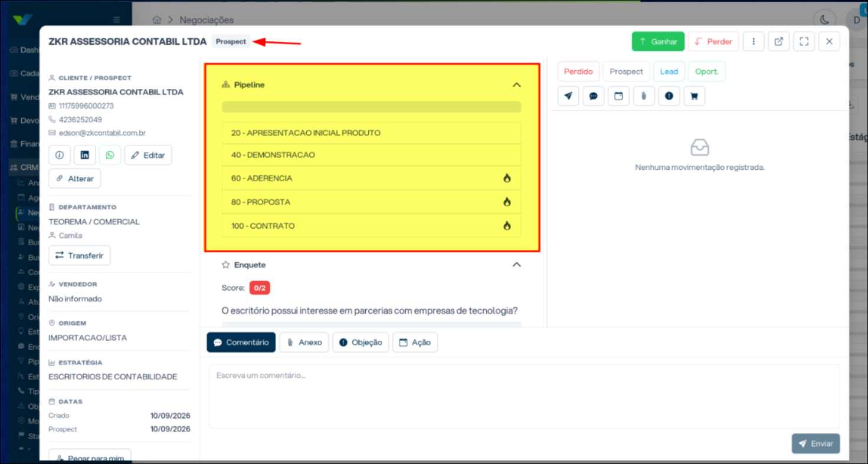The height and width of the screenshot is (464, 868).
Task: Switch to the Ação tab
Action: point(415,343)
